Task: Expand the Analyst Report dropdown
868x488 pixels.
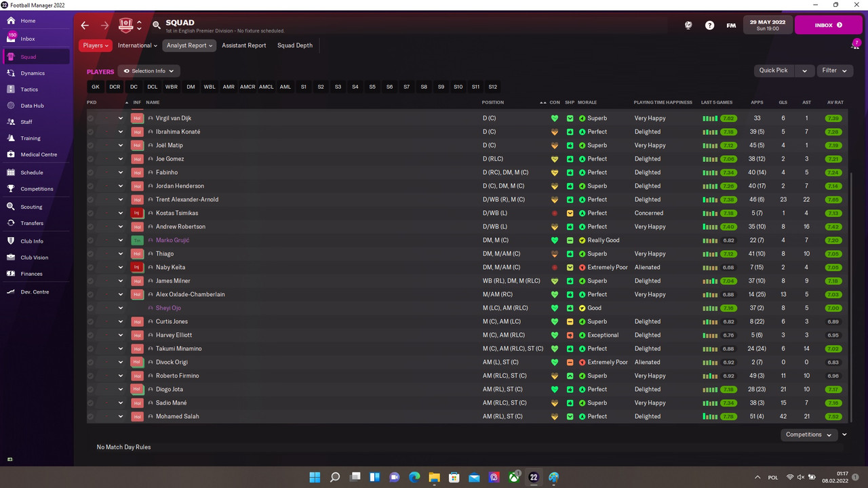Action: click(x=189, y=45)
